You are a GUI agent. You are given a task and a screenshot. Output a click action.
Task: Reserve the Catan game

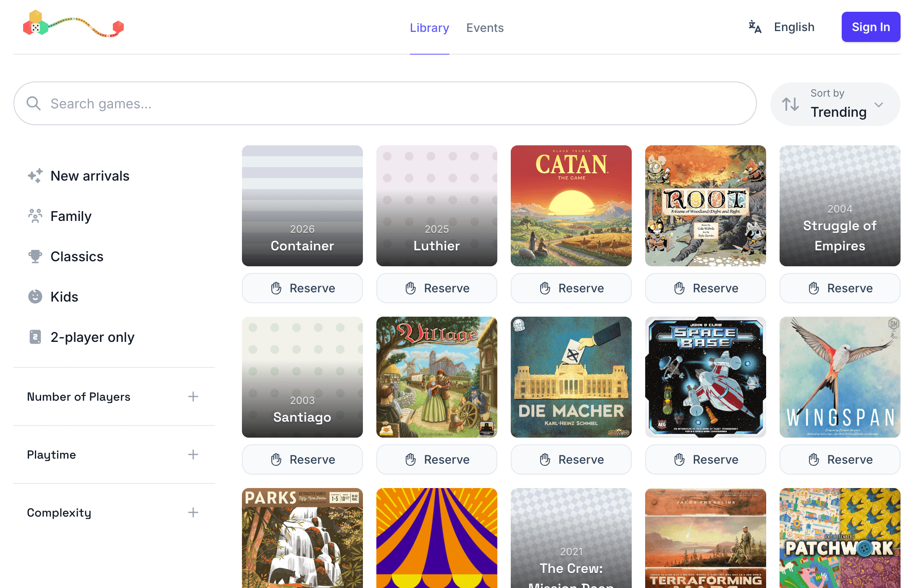pyautogui.click(x=571, y=288)
